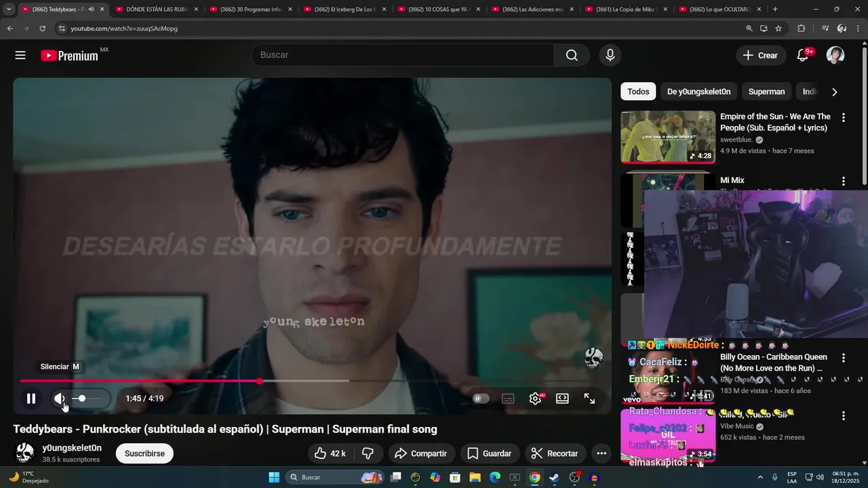868x488 pixels.
Task: Open options menu for Mi Mix
Action: pos(844,181)
